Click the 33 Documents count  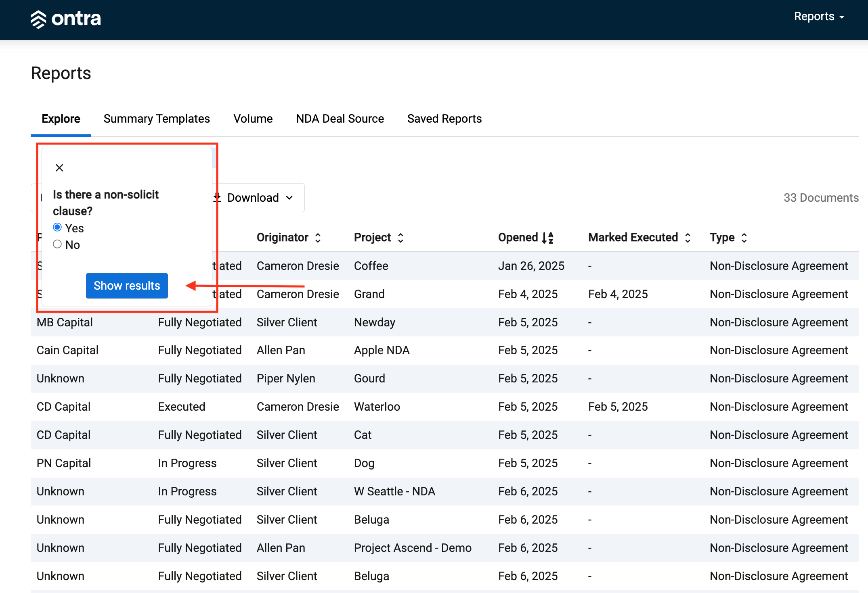pyautogui.click(x=821, y=198)
